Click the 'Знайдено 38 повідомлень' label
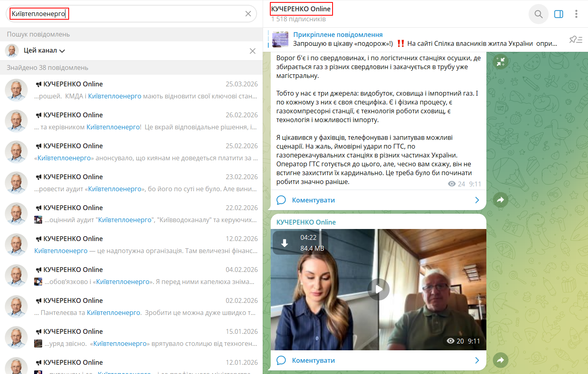This screenshot has width=588, height=374. coord(47,67)
